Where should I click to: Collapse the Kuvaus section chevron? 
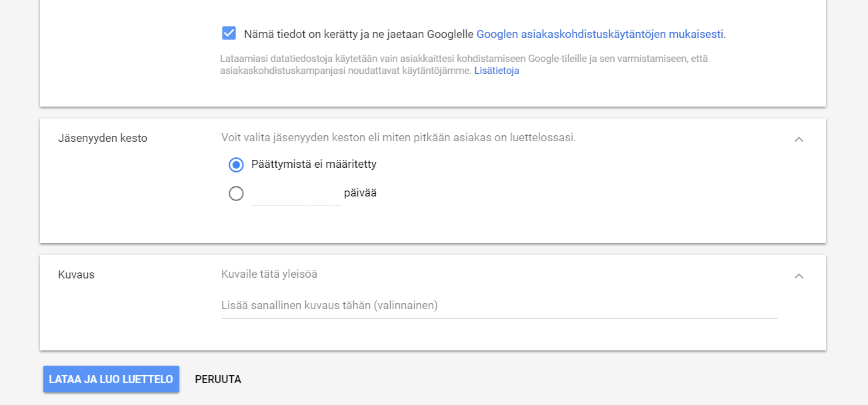tap(799, 276)
